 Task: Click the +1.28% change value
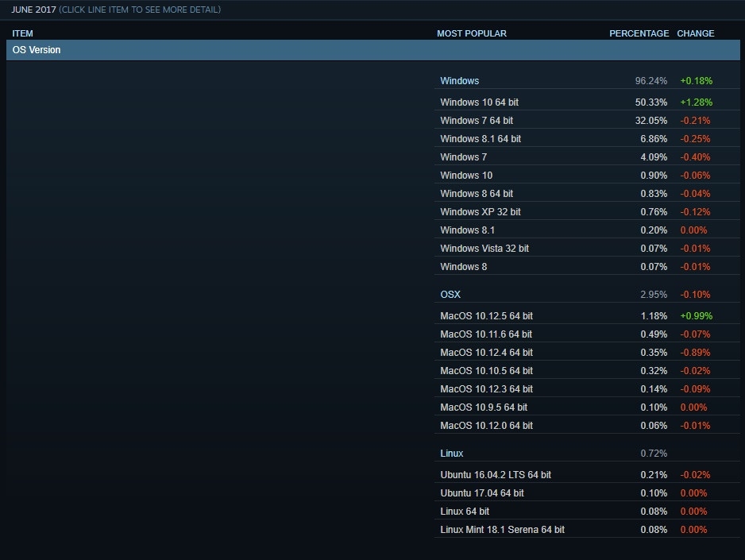point(696,102)
